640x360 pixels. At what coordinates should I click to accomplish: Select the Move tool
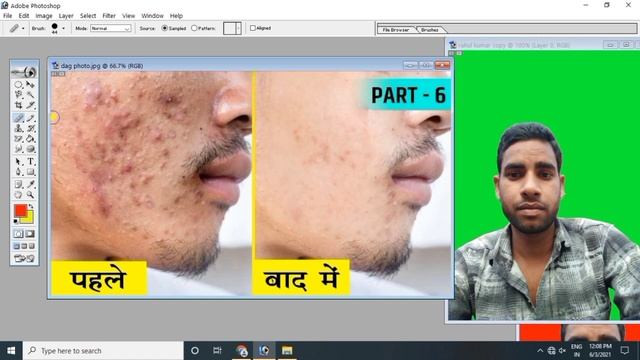(x=31, y=84)
